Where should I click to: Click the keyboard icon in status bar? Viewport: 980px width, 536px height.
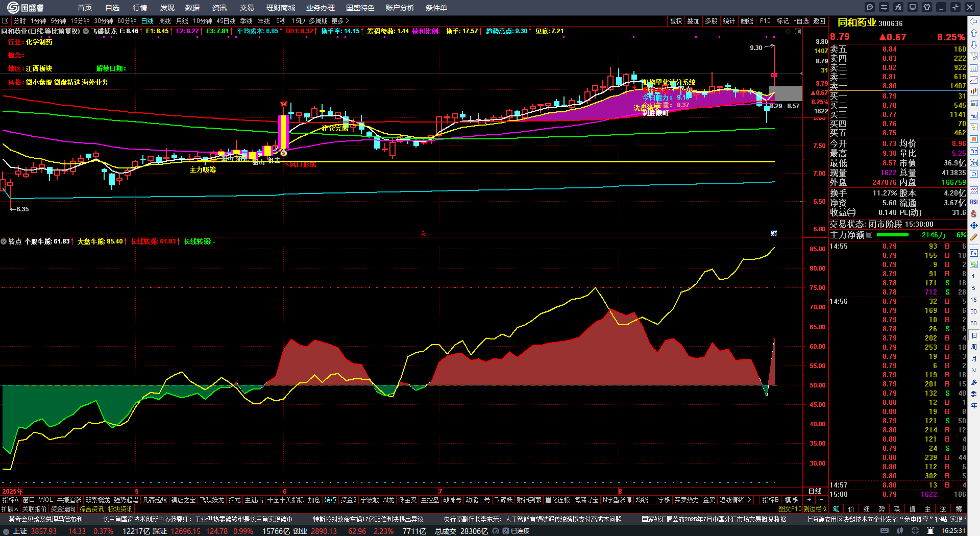885,531
